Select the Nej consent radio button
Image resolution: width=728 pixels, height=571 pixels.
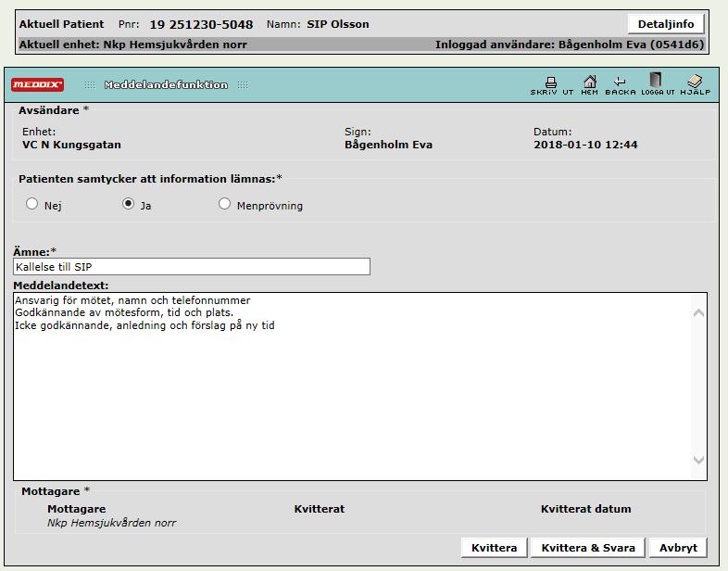point(31,204)
